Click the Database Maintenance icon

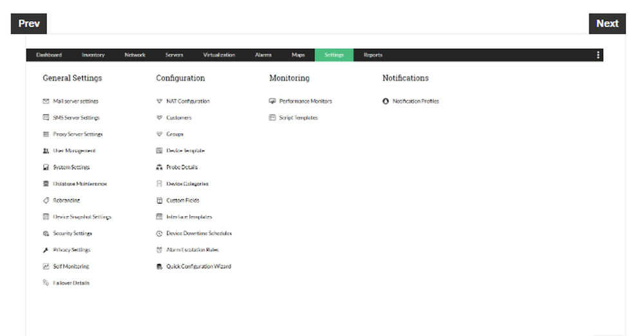(x=46, y=183)
